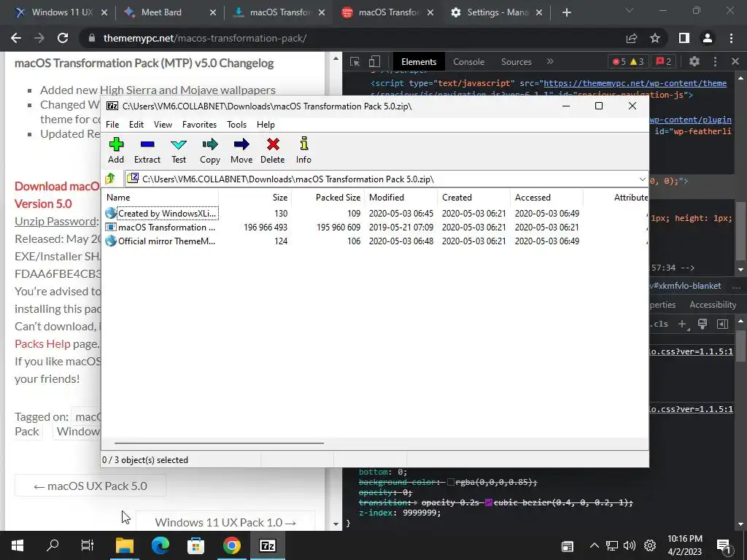Image resolution: width=747 pixels, height=560 pixels.
Task: Open Chrome side panel icon
Action: (x=684, y=38)
